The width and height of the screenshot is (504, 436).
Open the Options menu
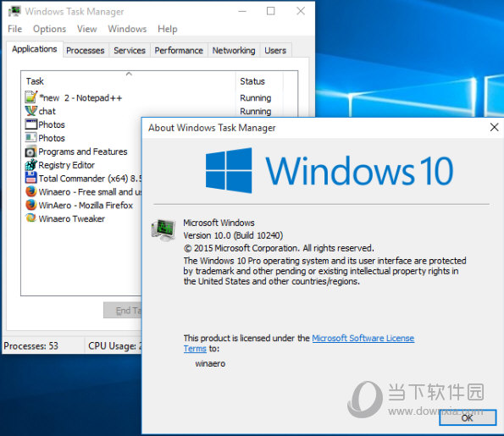click(x=49, y=29)
